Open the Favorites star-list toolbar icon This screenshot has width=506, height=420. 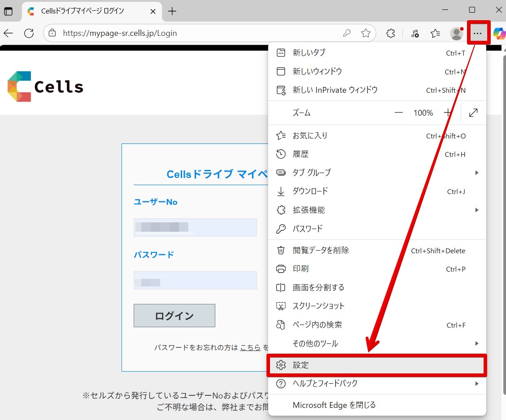click(435, 33)
